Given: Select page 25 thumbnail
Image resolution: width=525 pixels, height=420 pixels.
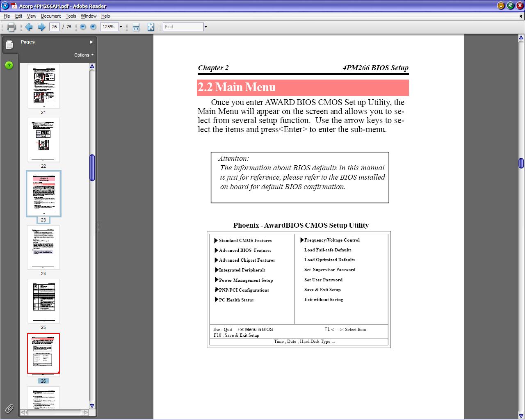Looking at the screenshot, I should tap(43, 301).
